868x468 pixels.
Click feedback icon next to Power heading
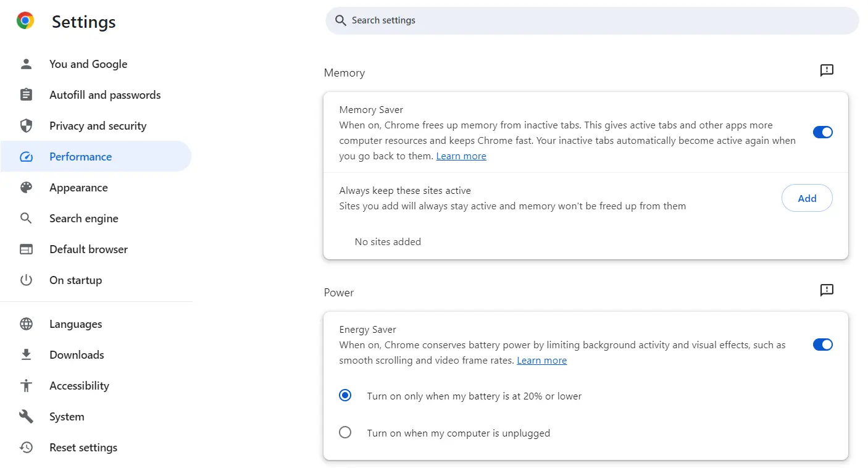(826, 290)
